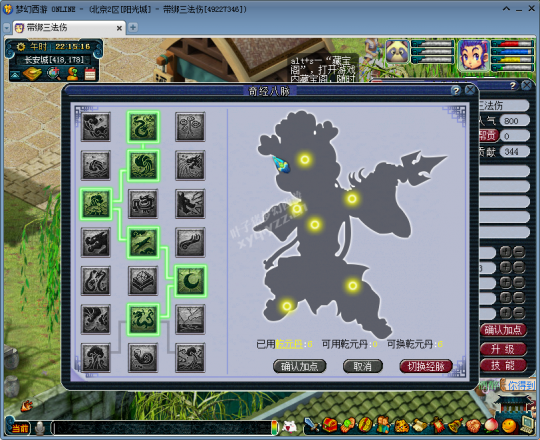
Task: Open a new tab with plus button
Action: coord(133,27)
